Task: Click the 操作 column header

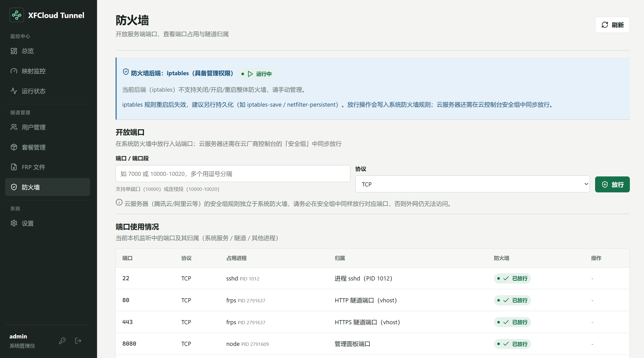Action: point(596,258)
